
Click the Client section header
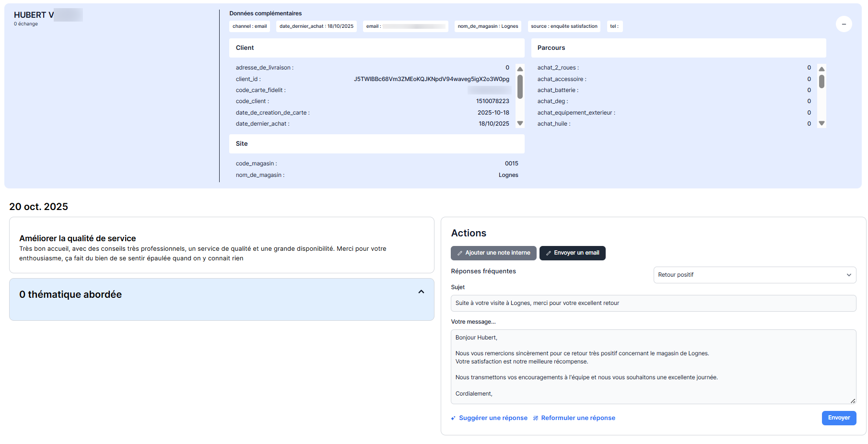pyautogui.click(x=376, y=48)
